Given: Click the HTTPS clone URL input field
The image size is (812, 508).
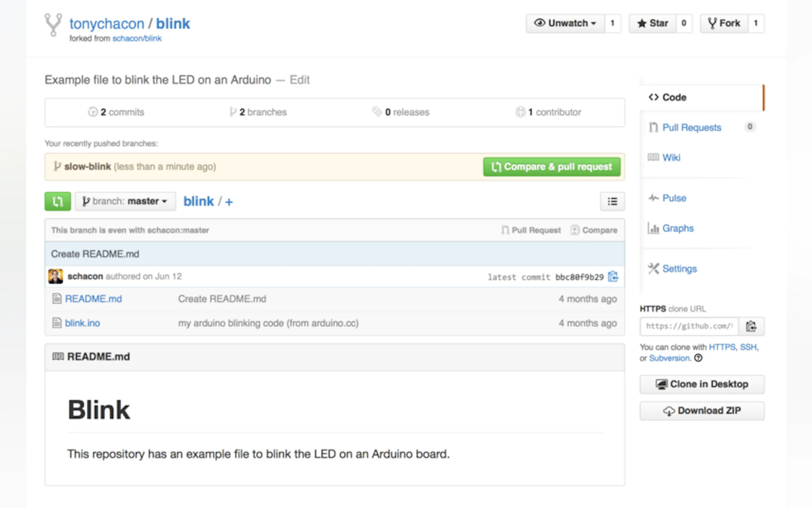Looking at the screenshot, I should 689,326.
